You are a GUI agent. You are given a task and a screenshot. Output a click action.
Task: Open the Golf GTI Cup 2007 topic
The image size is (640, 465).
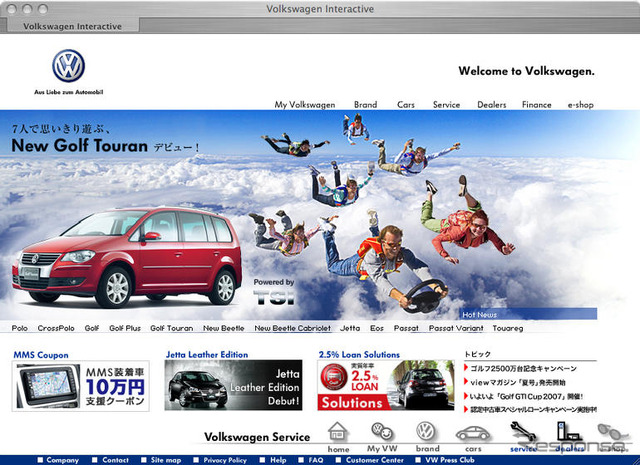pos(527,396)
